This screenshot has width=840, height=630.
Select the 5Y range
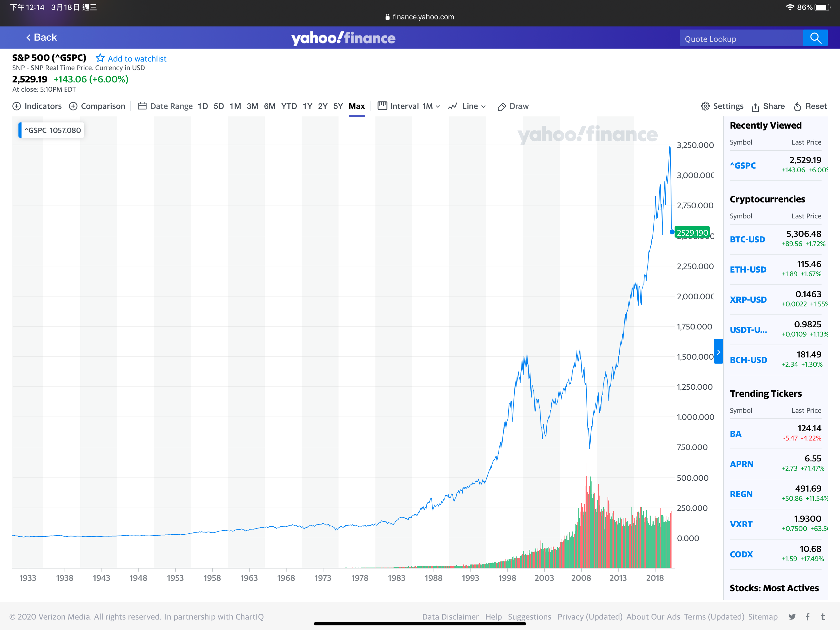pos(338,106)
